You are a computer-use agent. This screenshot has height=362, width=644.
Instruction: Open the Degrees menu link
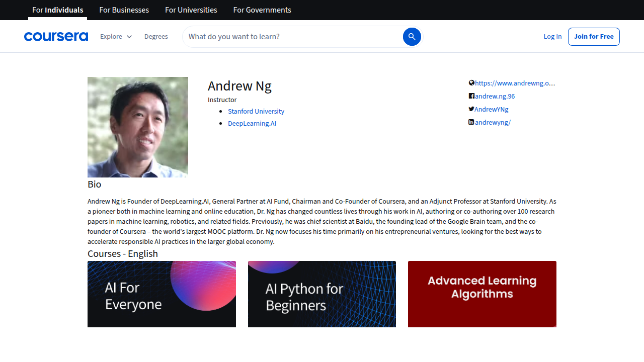click(156, 37)
